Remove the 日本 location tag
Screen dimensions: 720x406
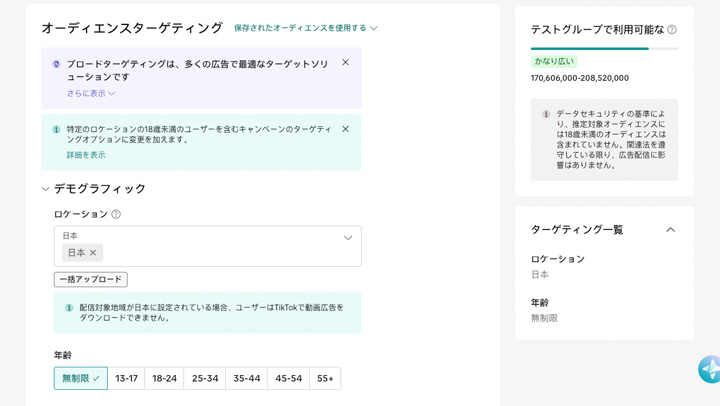click(x=93, y=253)
